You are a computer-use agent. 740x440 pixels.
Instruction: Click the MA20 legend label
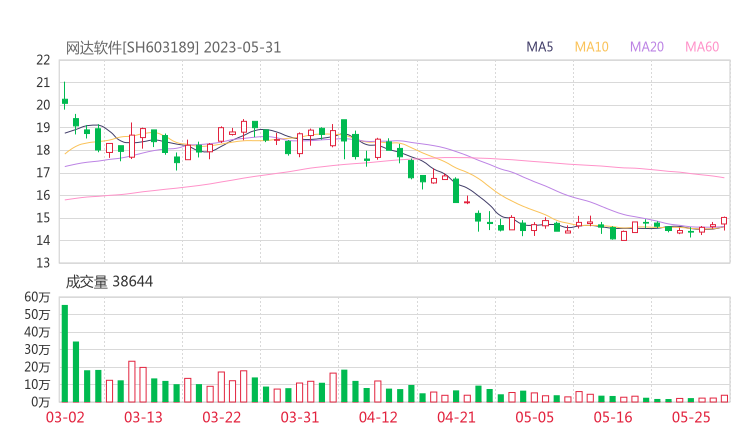click(647, 47)
